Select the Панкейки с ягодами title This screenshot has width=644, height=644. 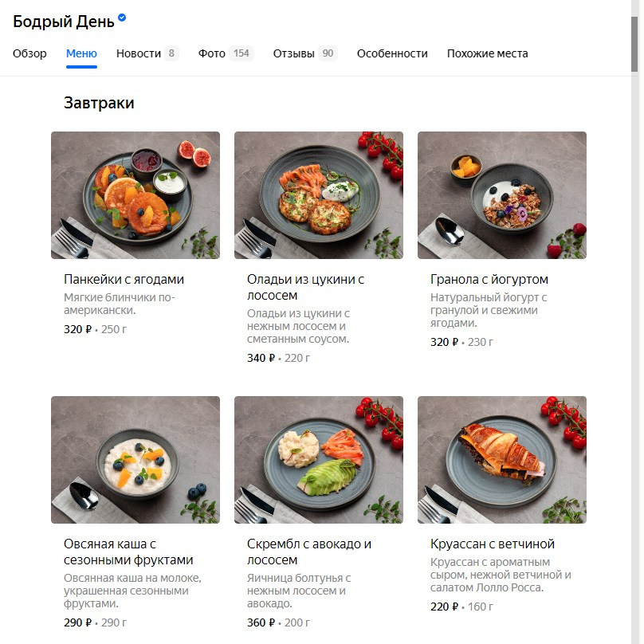(124, 279)
